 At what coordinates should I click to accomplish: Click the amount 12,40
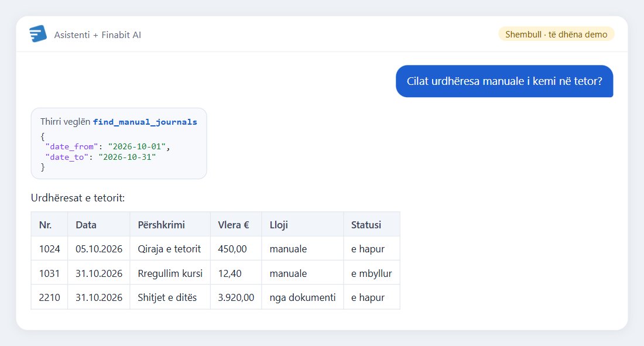229,273
